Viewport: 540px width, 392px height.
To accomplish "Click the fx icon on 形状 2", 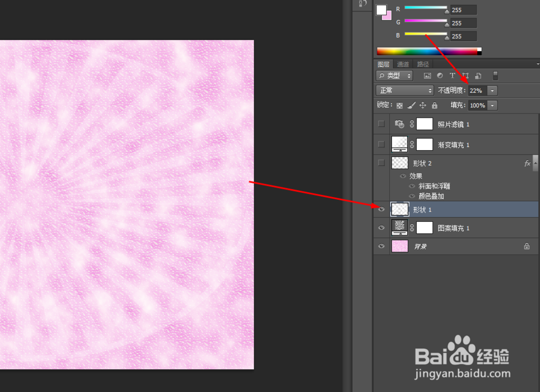I will click(x=527, y=163).
